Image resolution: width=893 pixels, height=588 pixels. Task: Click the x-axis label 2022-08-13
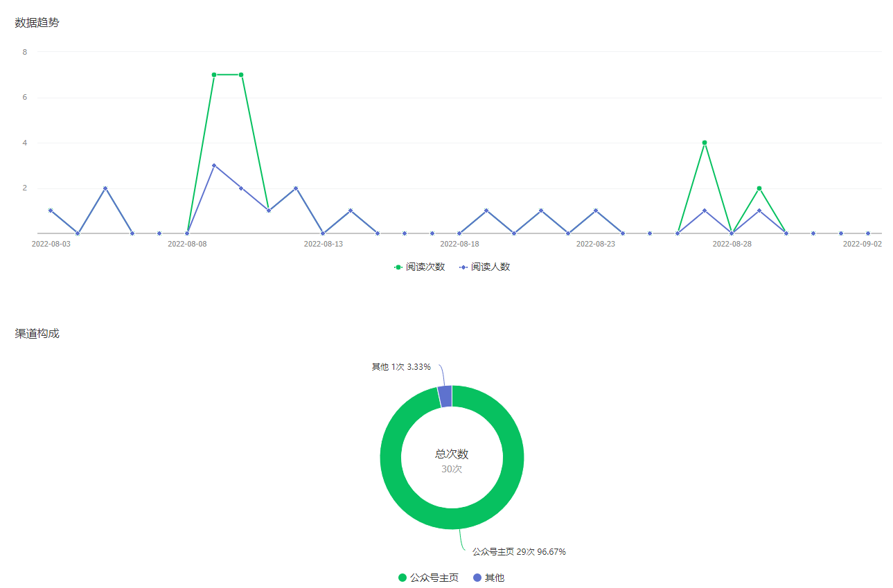click(324, 244)
